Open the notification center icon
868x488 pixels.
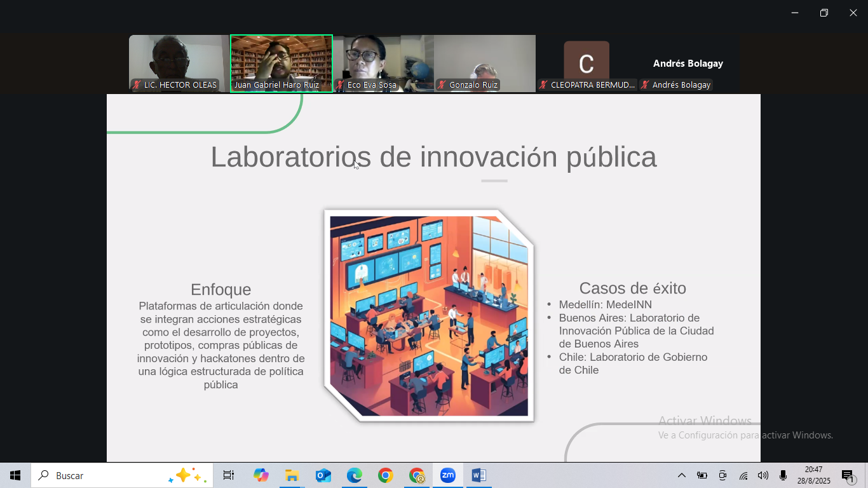848,475
